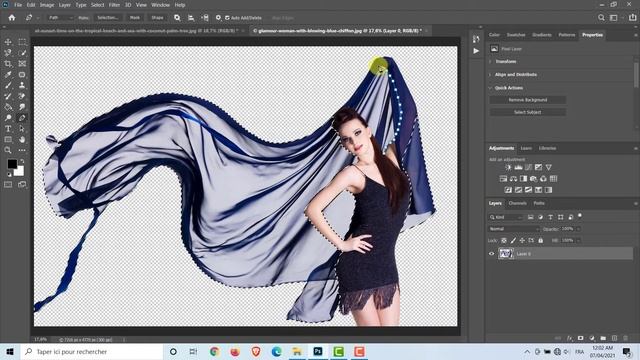Screen dimensions: 640x360
Task: Click the Shape button in options bar
Action: [x=157, y=18]
